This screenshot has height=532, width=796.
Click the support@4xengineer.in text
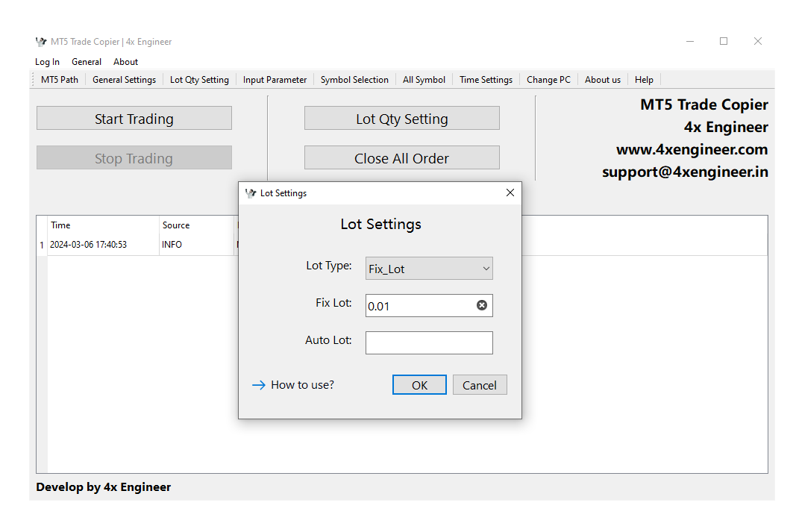pyautogui.click(x=685, y=172)
